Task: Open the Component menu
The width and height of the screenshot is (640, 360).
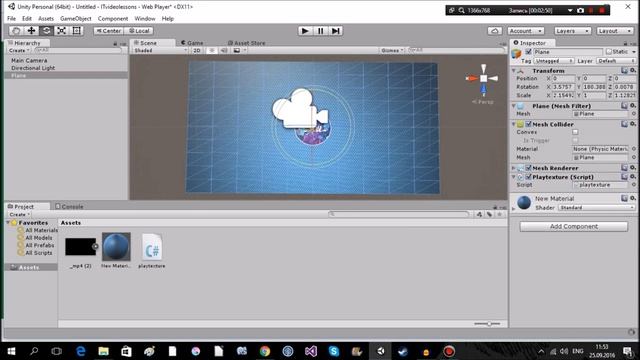Action: [113, 18]
